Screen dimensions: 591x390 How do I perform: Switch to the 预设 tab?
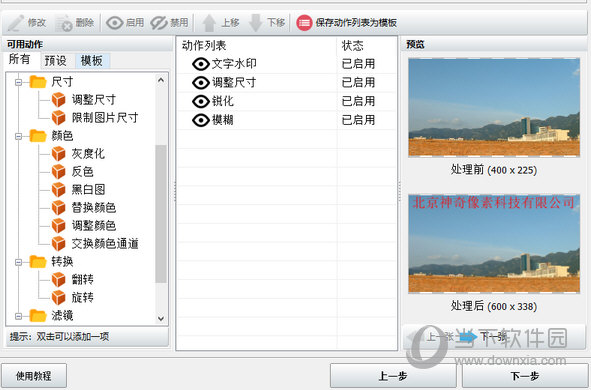coord(55,60)
